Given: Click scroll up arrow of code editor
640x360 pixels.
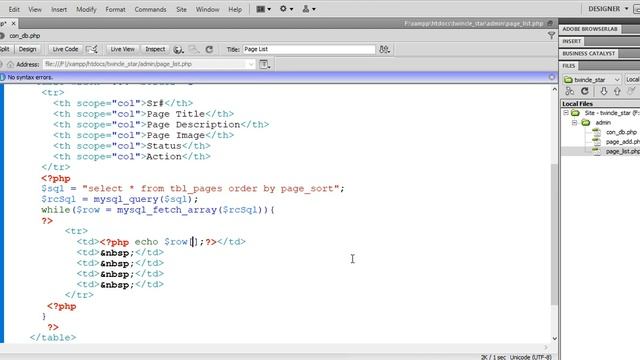Looking at the screenshot, I should tap(554, 89).
